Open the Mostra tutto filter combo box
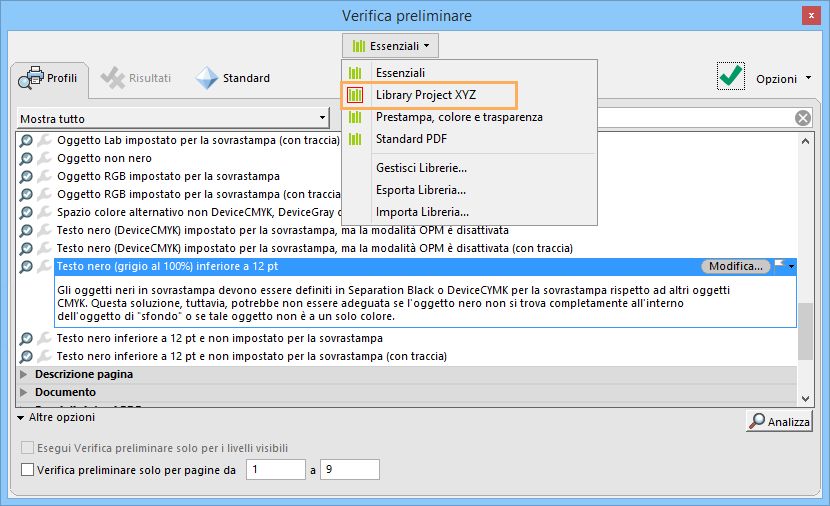830x506 pixels. tap(173, 119)
